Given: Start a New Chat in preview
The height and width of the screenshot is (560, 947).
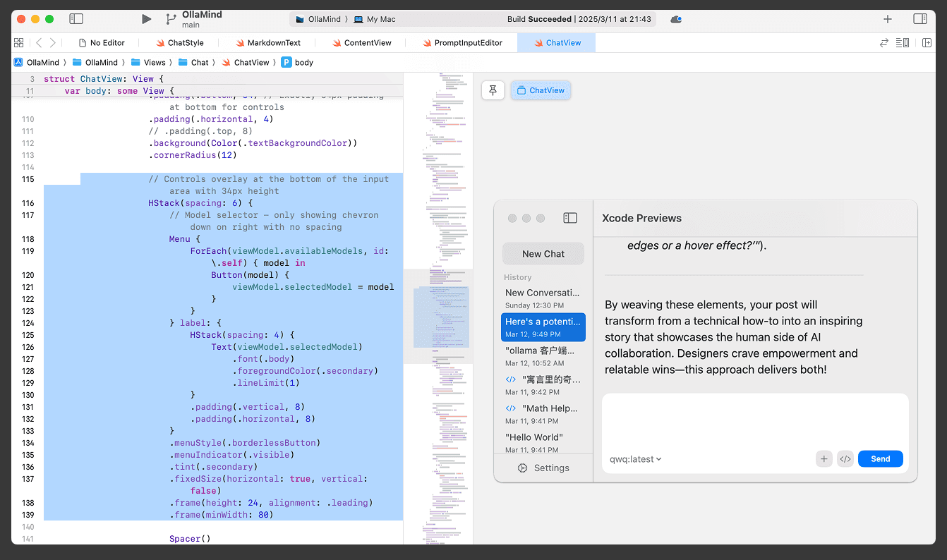Looking at the screenshot, I should pos(543,254).
